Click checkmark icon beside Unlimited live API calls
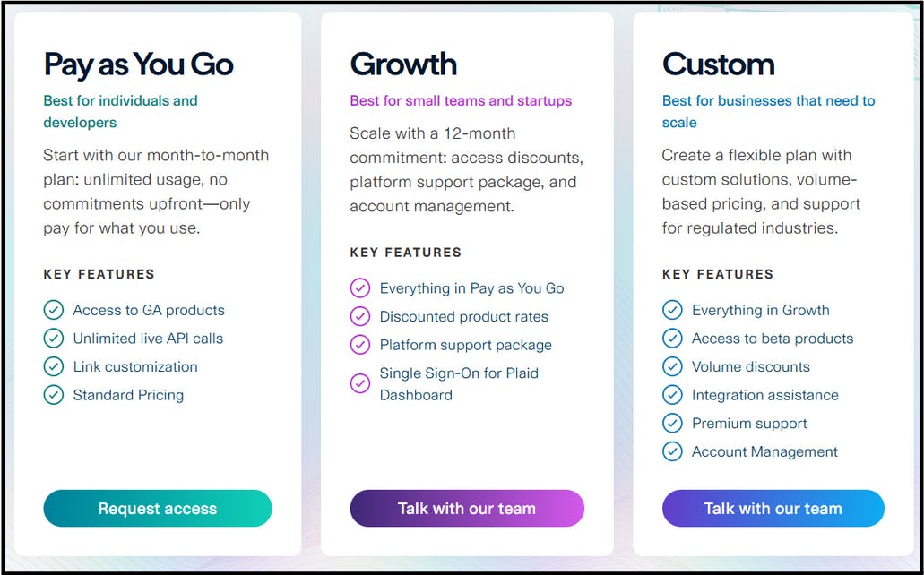This screenshot has height=575, width=924. [x=54, y=339]
